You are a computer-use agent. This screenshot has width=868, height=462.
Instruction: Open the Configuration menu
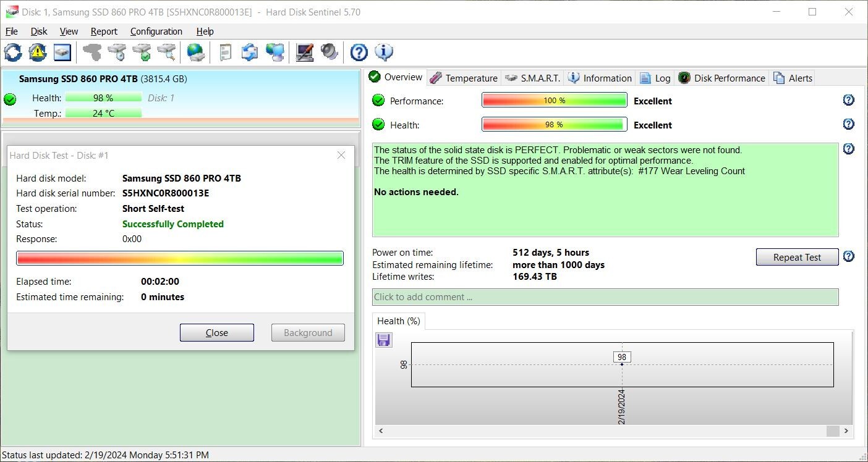(156, 31)
